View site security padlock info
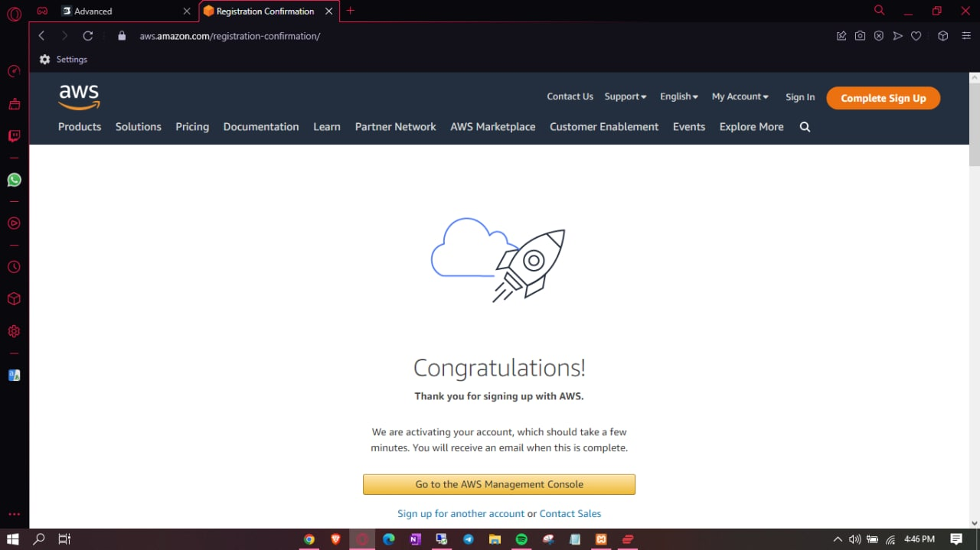Screen dimensions: 980x550 (x=121, y=36)
